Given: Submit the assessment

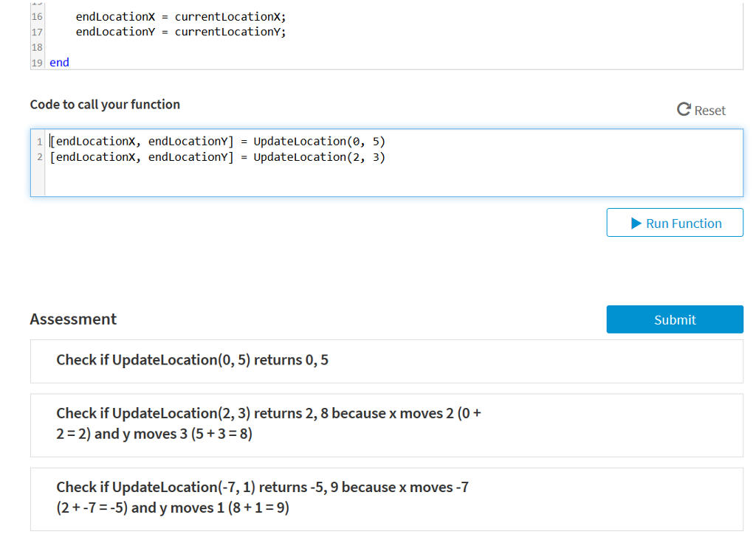Looking at the screenshot, I should pos(674,319).
